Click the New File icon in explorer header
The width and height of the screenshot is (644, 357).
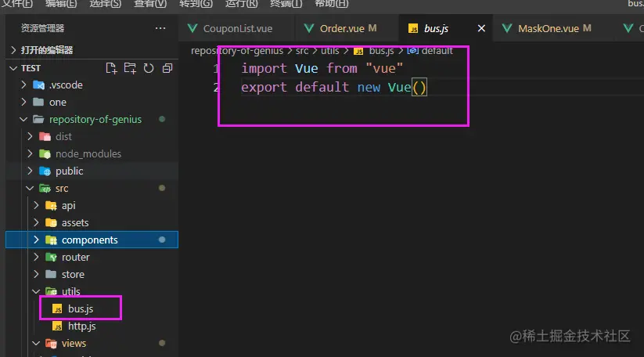111,68
